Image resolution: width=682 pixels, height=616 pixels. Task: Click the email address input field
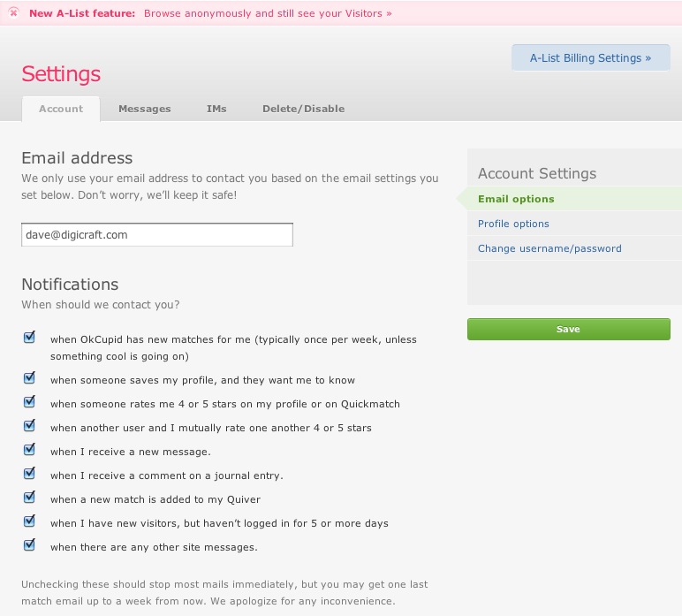(157, 235)
